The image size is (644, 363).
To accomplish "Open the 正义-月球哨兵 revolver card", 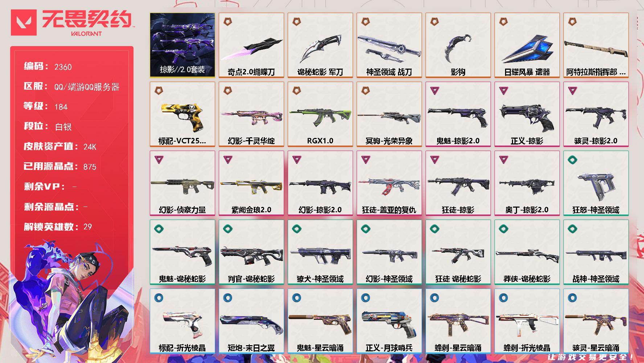I will tap(389, 321).
